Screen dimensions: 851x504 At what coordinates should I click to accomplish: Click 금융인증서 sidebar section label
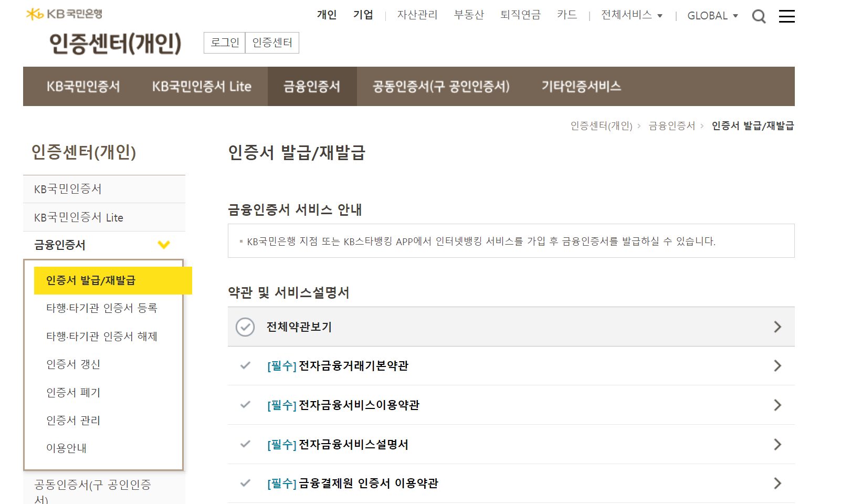[x=60, y=245]
